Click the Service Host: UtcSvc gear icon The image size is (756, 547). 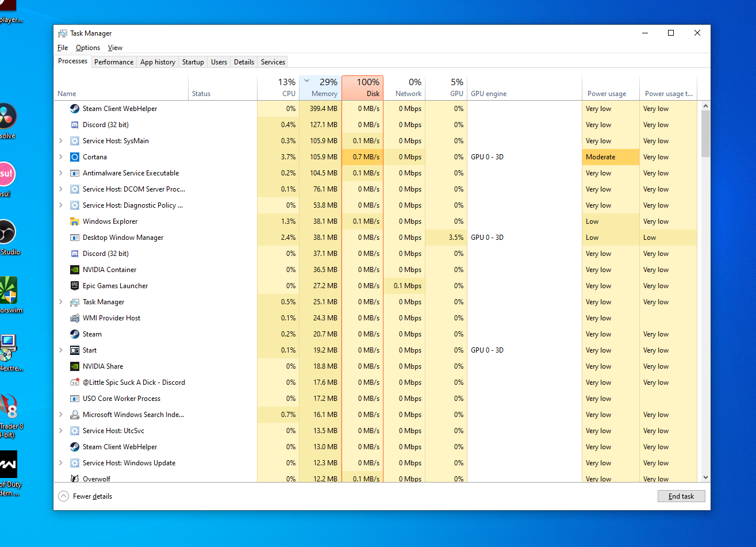tap(75, 431)
